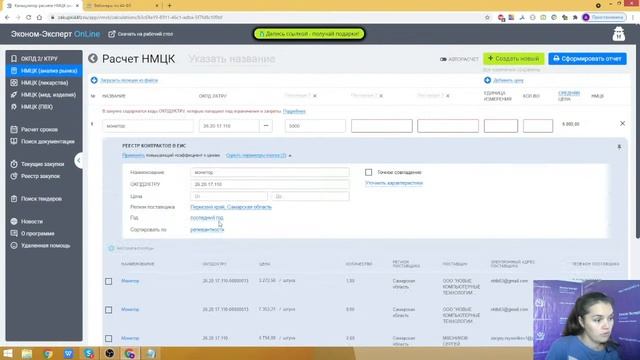Delete the монитор row with the X
Screen dimensions: 640x360
(622, 123)
